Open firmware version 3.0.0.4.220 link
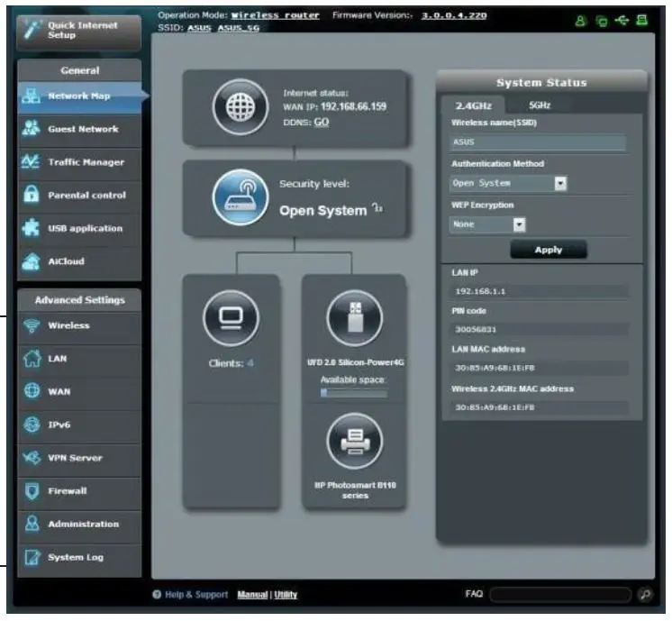The width and height of the screenshot is (672, 621). click(454, 15)
